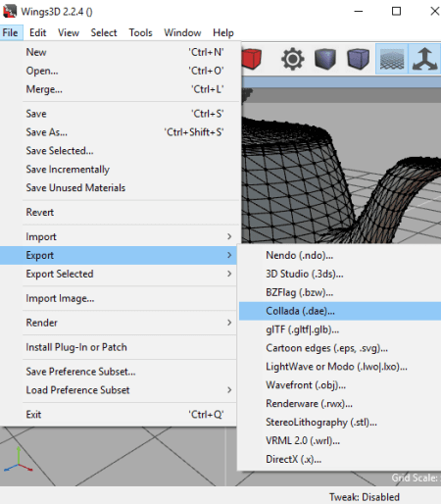Expand the Render submenu
Screen dimensions: 441x504
pyautogui.click(x=119, y=323)
